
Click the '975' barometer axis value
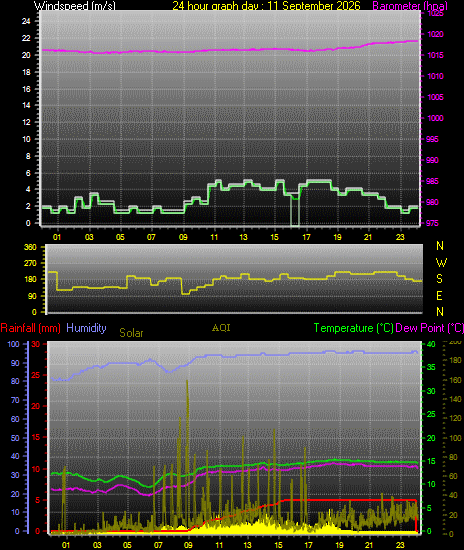pos(432,223)
